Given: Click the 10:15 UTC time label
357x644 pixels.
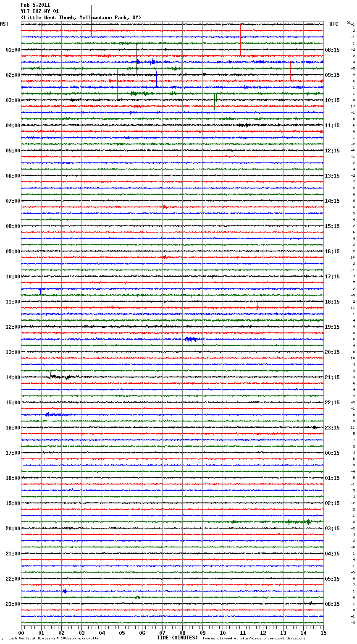Looking at the screenshot, I should (x=332, y=100).
